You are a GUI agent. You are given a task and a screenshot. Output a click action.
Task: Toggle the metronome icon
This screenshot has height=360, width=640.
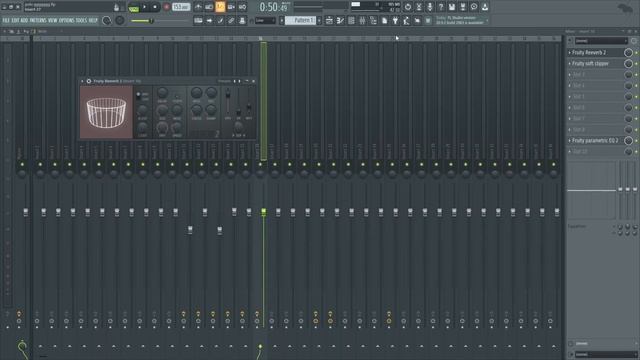tap(198, 7)
